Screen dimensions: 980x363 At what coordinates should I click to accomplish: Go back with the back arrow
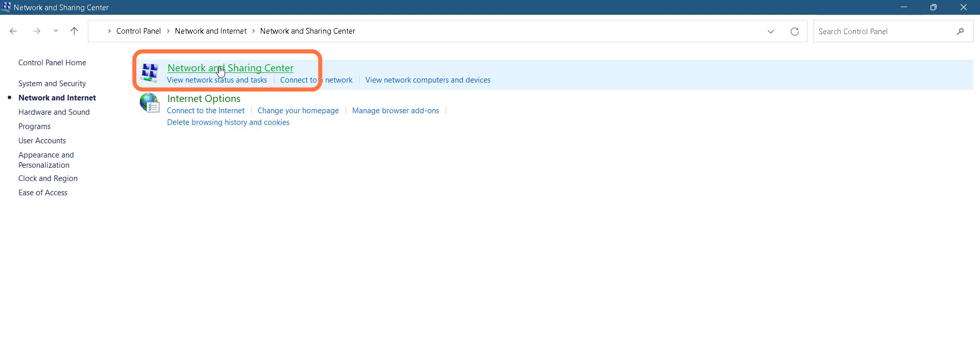tap(13, 31)
